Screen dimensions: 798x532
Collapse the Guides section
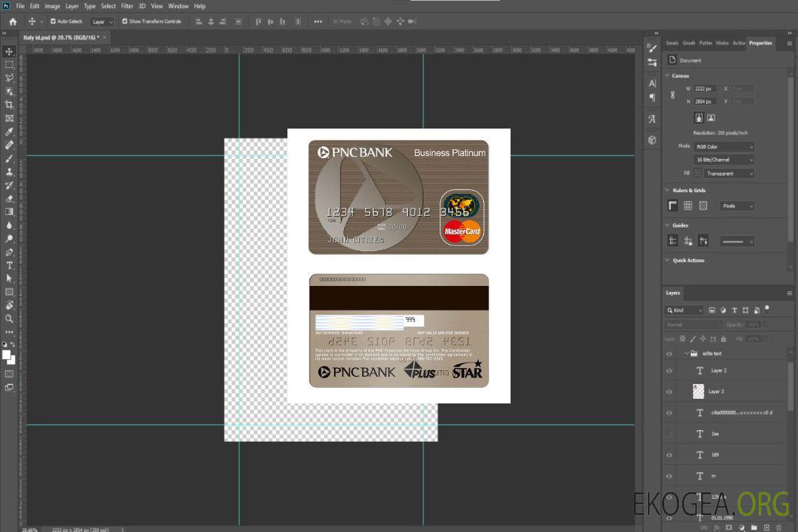[667, 225]
